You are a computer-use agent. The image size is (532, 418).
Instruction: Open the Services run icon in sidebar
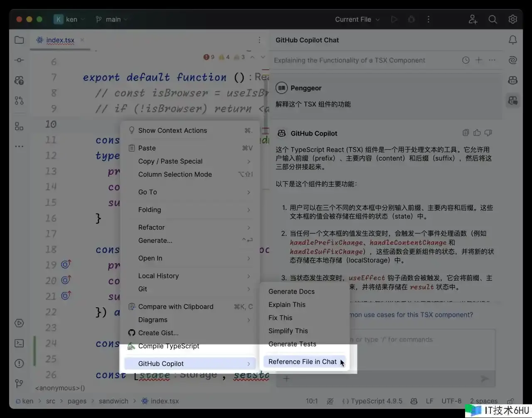(19, 323)
